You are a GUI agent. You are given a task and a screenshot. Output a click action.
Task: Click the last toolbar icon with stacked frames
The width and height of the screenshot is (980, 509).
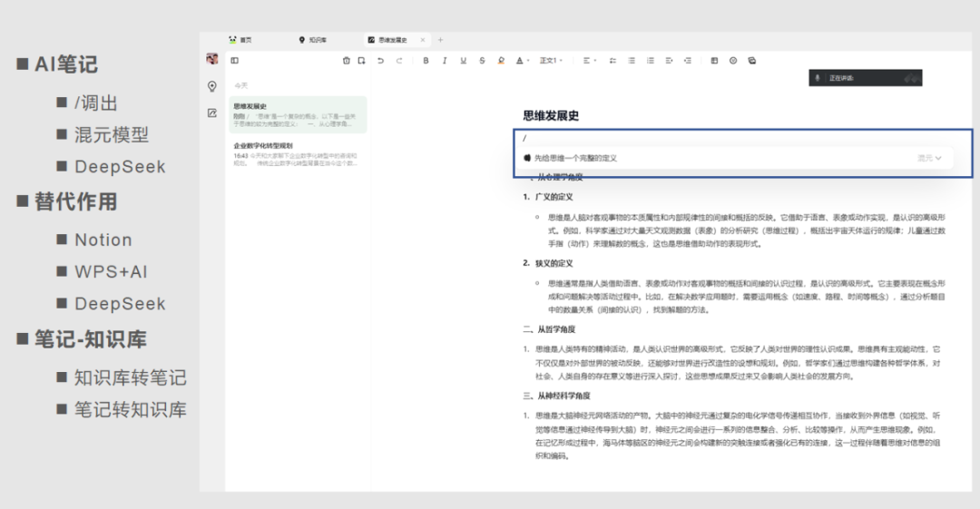tap(752, 61)
